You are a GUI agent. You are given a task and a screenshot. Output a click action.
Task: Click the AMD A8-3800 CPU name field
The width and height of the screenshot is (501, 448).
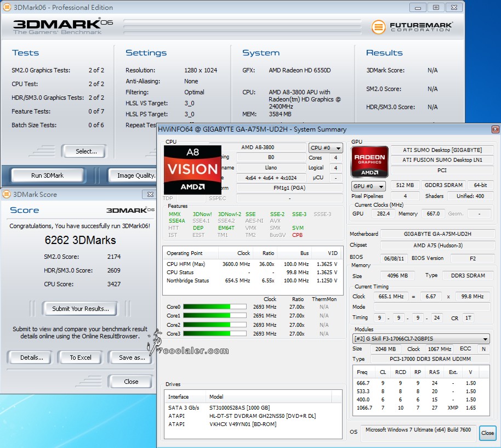tap(258, 148)
